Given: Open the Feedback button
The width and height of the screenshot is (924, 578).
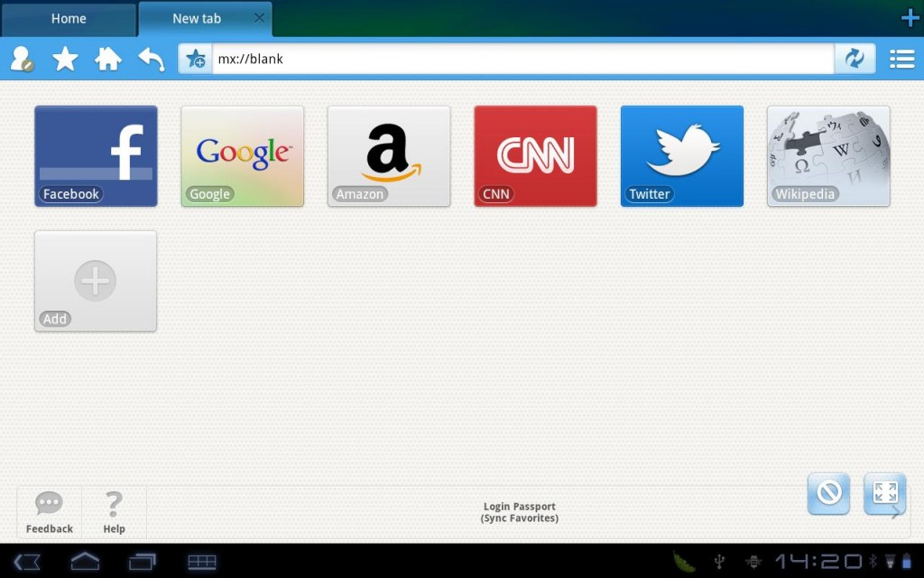Looking at the screenshot, I should (50, 513).
